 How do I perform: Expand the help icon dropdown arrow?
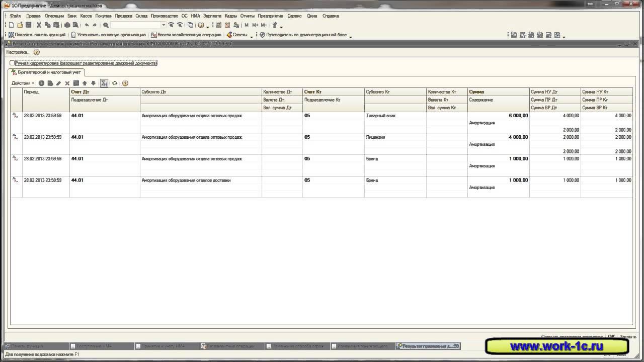tap(207, 26)
